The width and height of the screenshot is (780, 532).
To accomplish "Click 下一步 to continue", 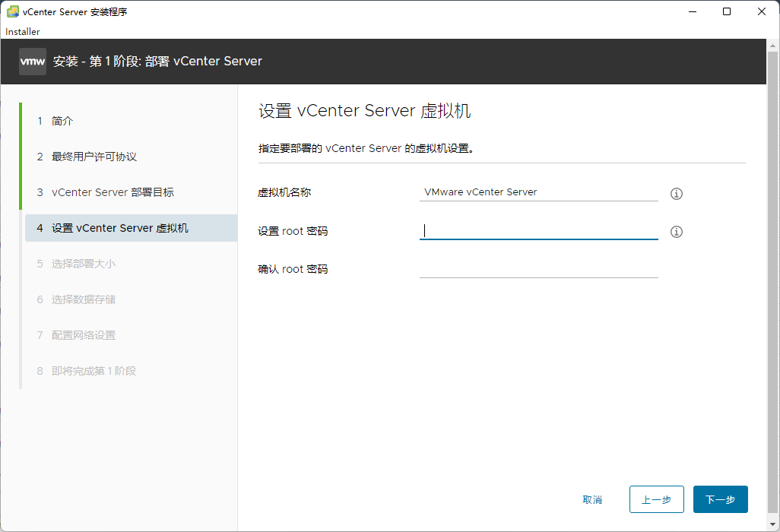I will [720, 499].
